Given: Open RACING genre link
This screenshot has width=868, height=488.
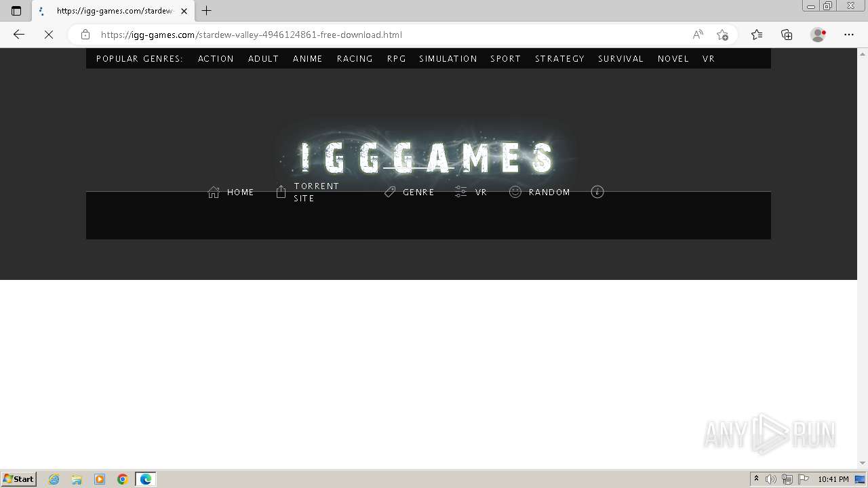Looking at the screenshot, I should click(x=355, y=59).
